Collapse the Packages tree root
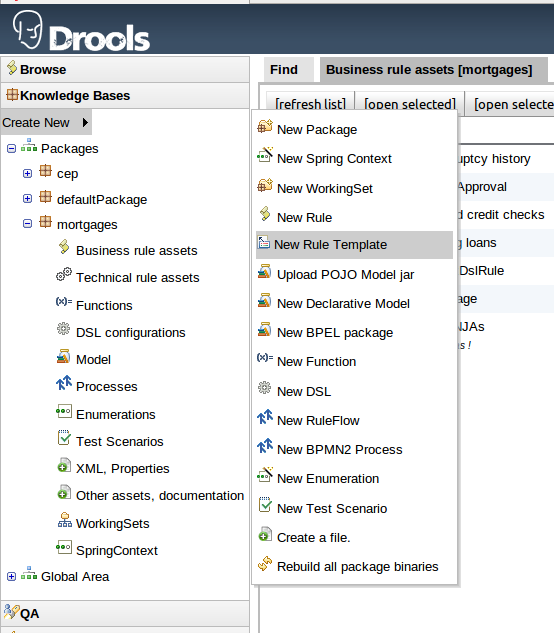 coord(11,149)
